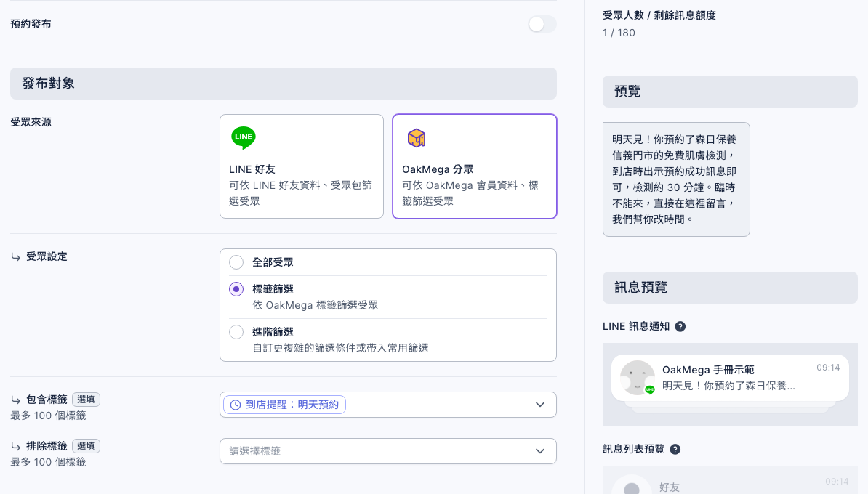
Task: Click the small LINE badge on the avatar
Action: pos(650,389)
